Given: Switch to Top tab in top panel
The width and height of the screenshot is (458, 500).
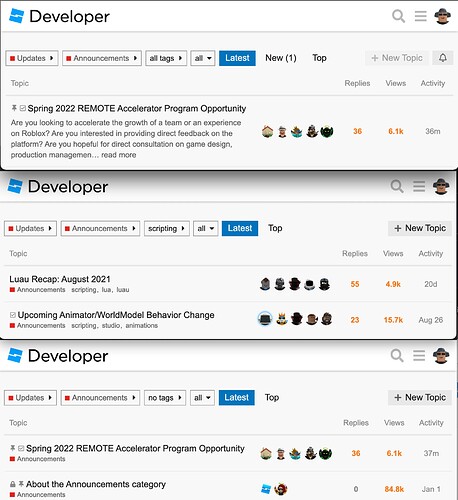Looking at the screenshot, I should click(319, 58).
